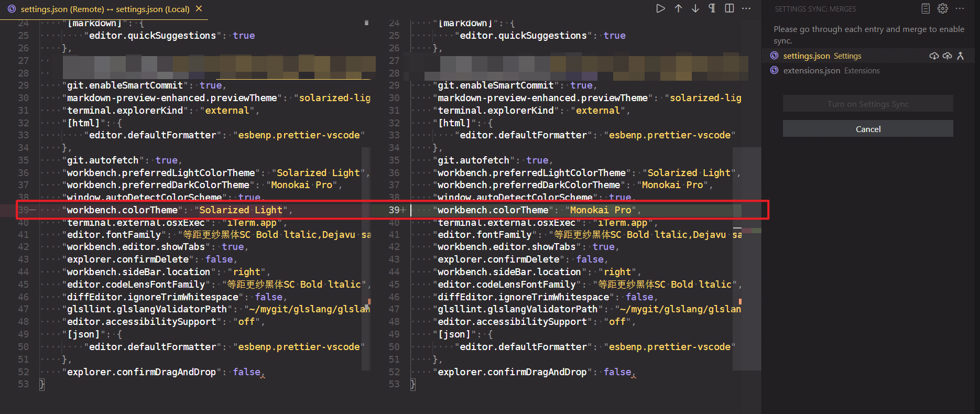Click "[json]" key in the Remote pane
This screenshot has width=980, height=414.
84,334
